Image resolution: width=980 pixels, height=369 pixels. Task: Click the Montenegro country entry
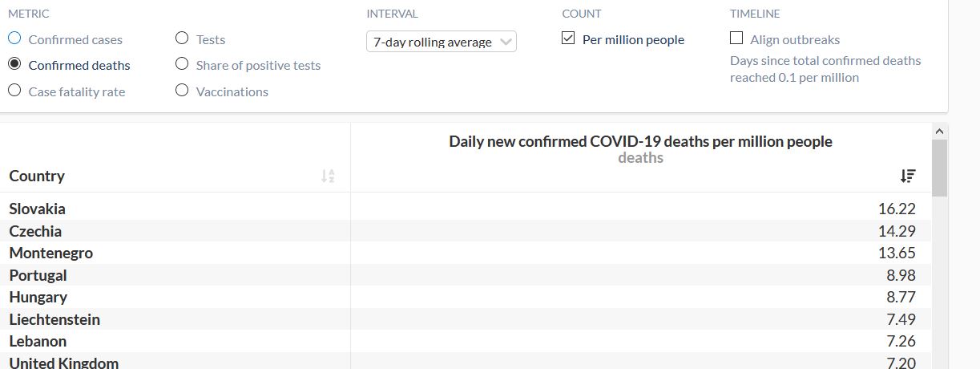[x=51, y=253]
